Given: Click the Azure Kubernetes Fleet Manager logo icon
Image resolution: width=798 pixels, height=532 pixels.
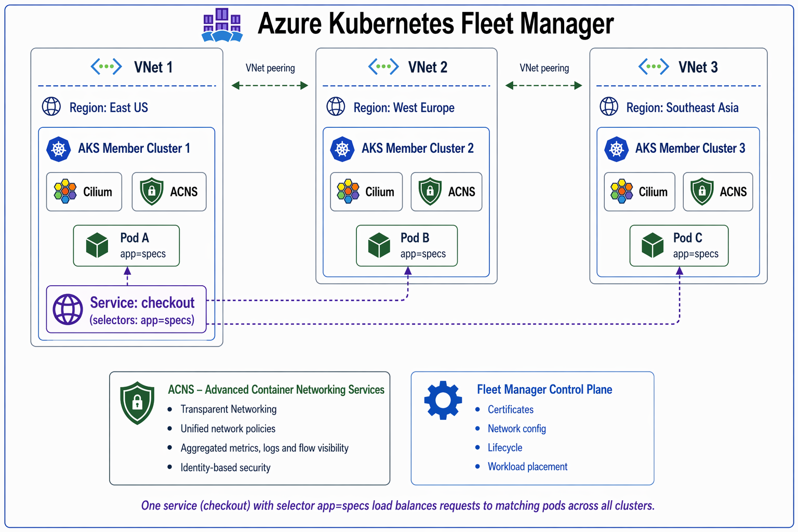Looking at the screenshot, I should point(222,24).
